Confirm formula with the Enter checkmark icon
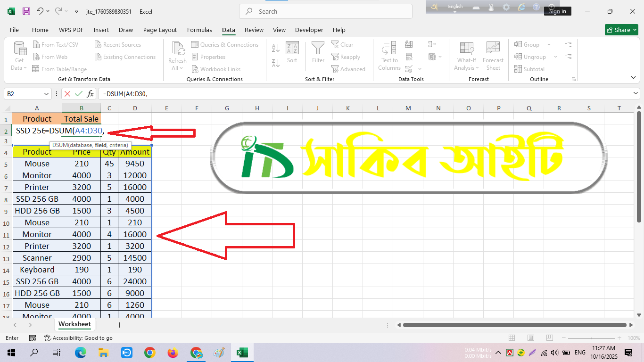This screenshot has width=644, height=362. pyautogui.click(x=79, y=94)
